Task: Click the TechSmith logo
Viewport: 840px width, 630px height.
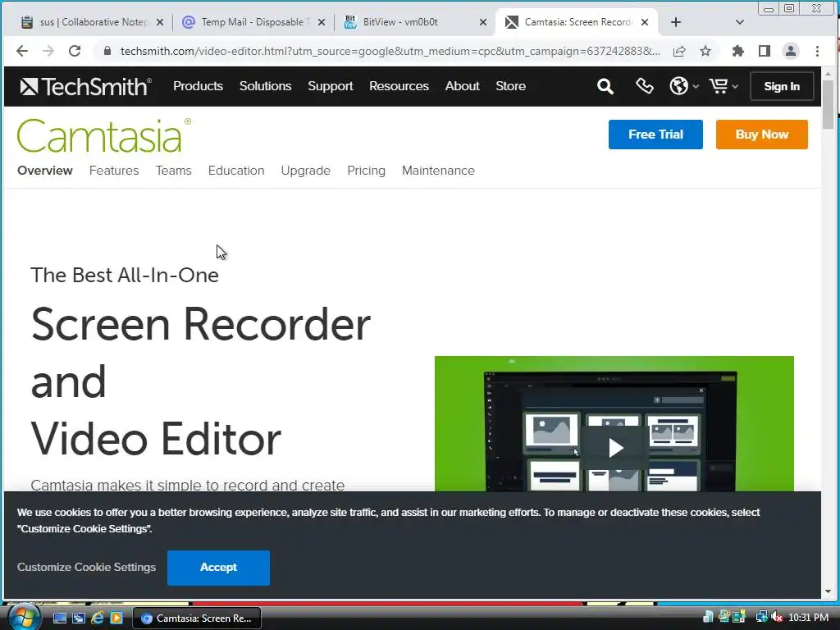Action: [85, 86]
